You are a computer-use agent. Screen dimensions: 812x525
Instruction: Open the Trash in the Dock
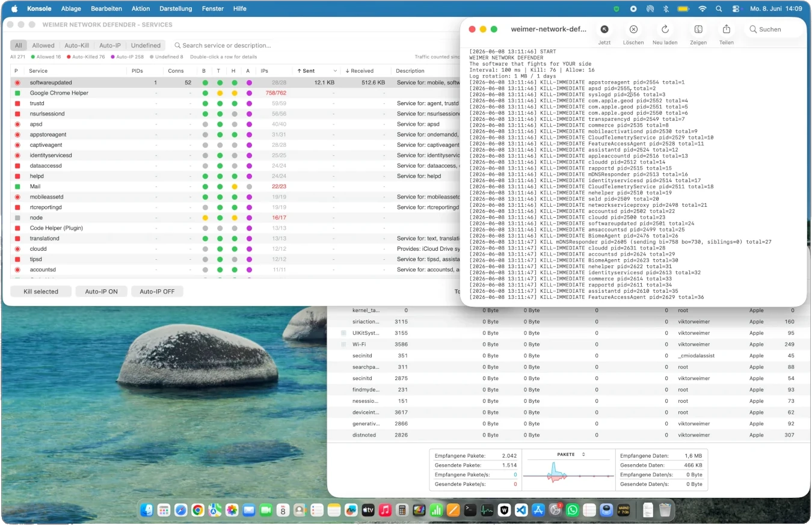coord(665,510)
